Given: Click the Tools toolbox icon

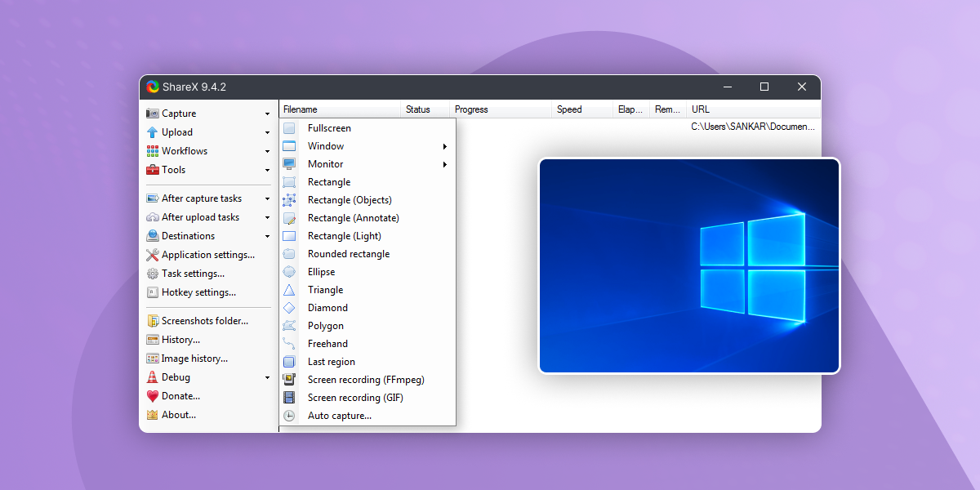Looking at the screenshot, I should click(152, 170).
